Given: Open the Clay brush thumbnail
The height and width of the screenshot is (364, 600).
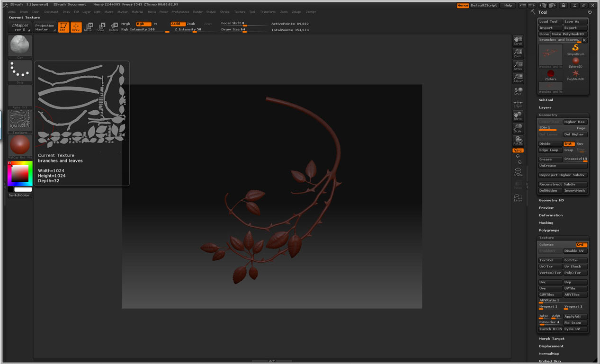Looking at the screenshot, I should coord(20,46).
